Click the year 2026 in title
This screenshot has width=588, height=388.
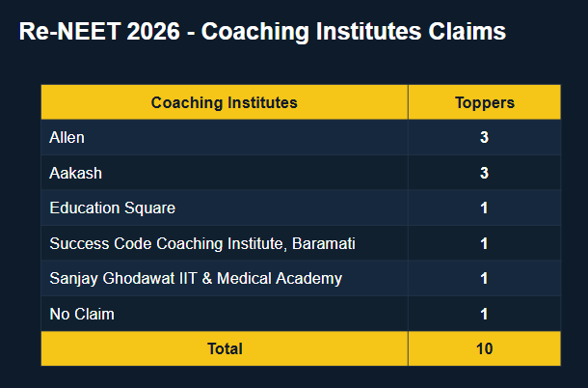tap(153, 31)
